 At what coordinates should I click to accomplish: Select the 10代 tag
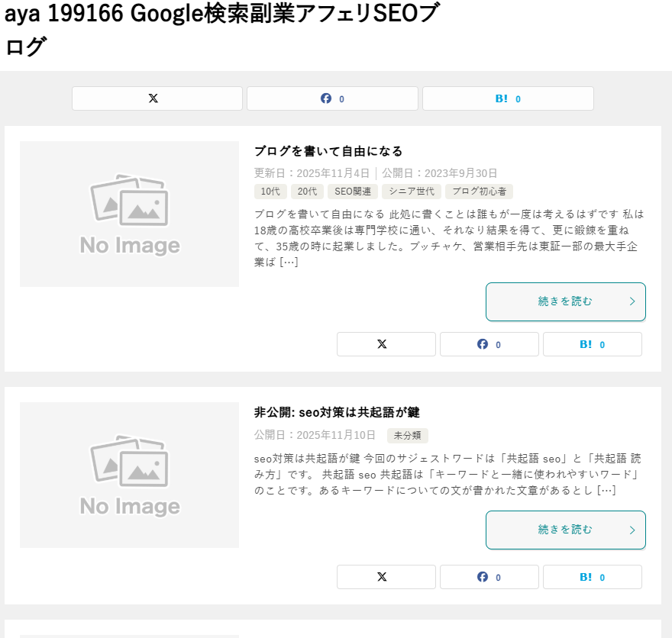(x=270, y=192)
